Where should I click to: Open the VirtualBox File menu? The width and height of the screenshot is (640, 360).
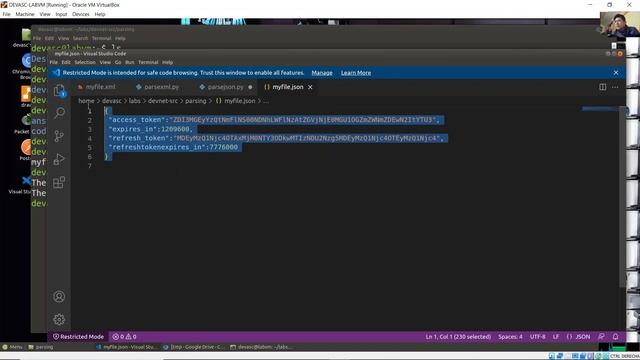pyautogui.click(x=7, y=14)
